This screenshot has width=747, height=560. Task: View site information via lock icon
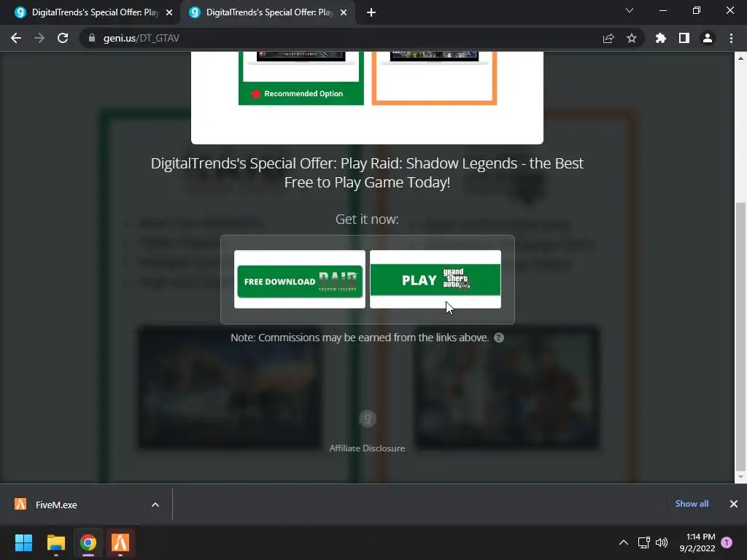coord(92,38)
